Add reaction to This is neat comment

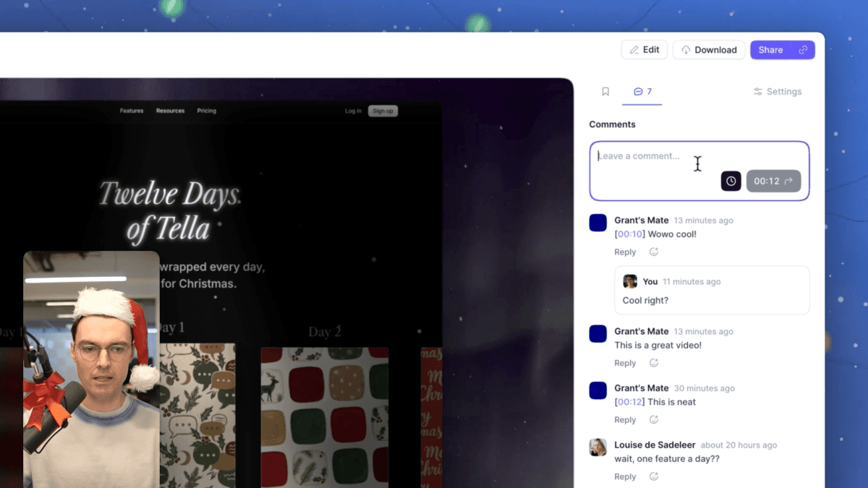click(654, 420)
